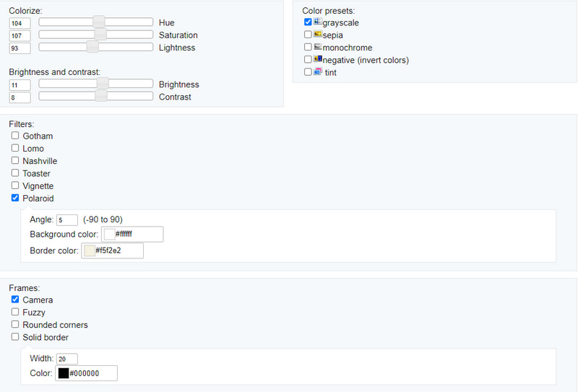Click the Saturation value input box
Screen dimensions: 578x392
pos(20,35)
